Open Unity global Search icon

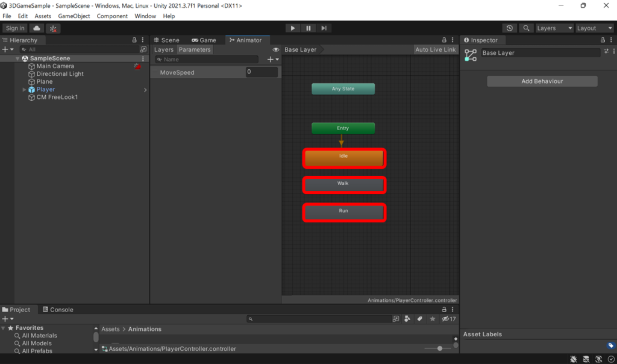pos(525,28)
